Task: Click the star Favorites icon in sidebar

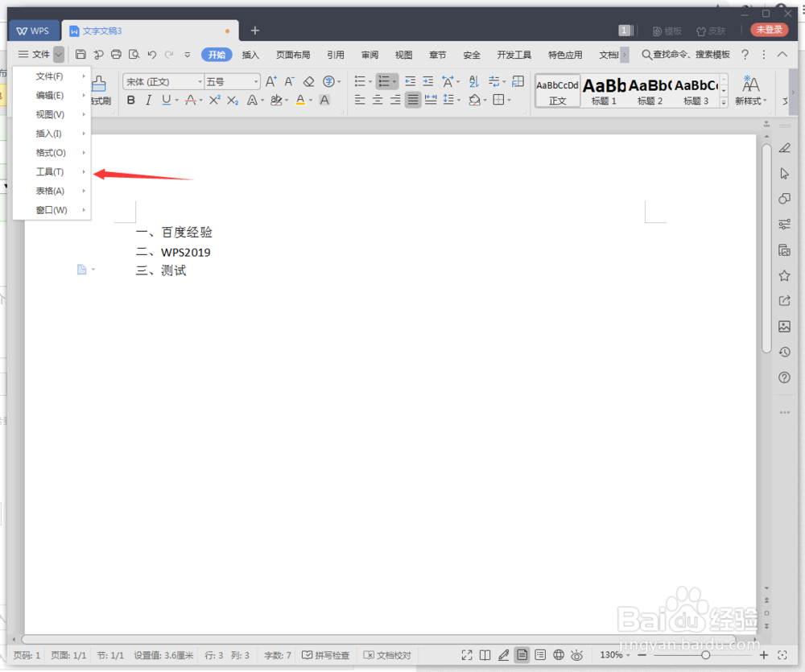Action: coord(784,276)
